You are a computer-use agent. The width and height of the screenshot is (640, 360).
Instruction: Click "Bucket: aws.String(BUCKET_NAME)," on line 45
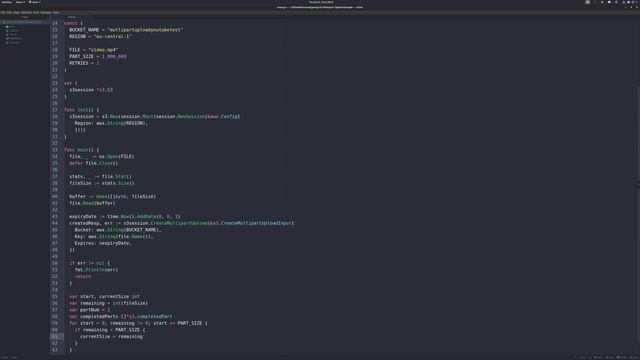tap(118, 230)
